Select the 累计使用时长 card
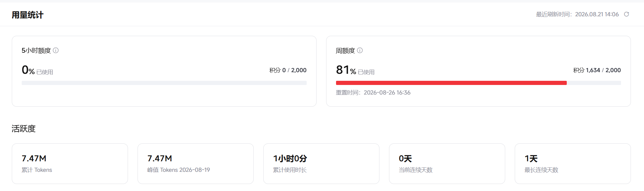This screenshot has width=644, height=191. click(x=321, y=164)
